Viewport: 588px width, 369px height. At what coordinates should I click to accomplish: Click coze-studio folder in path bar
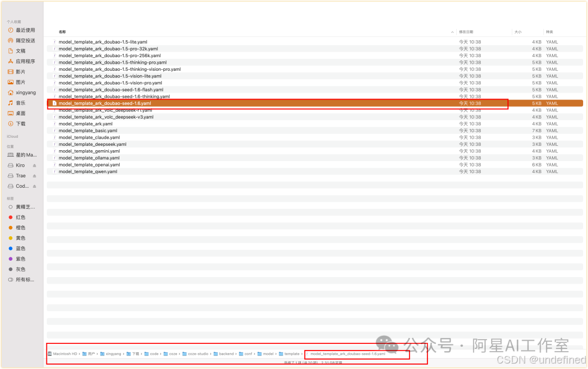click(195, 354)
